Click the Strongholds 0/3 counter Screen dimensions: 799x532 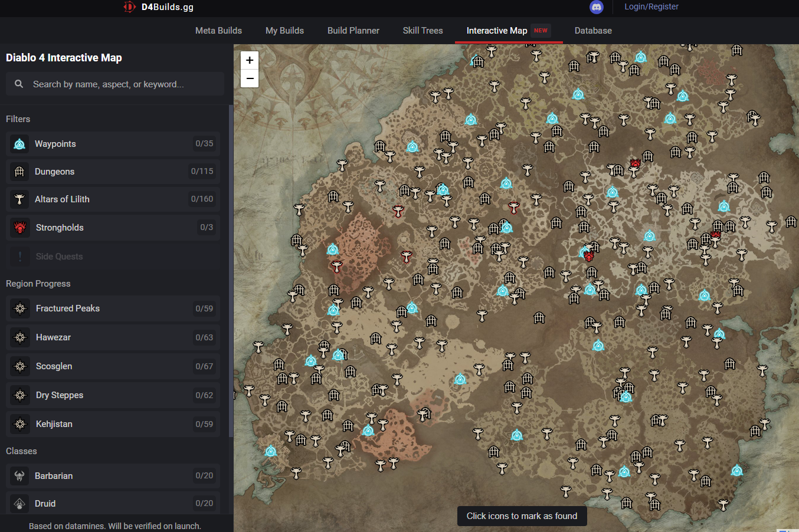click(x=207, y=227)
